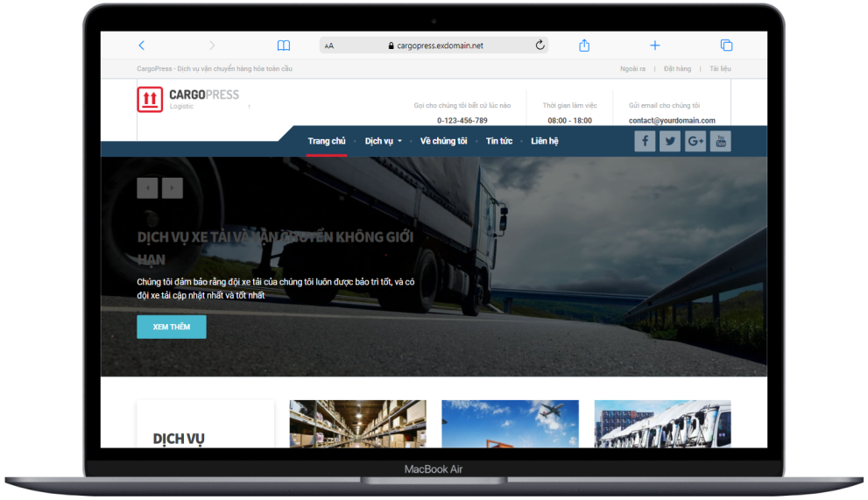Open the Google Plus social icon
The height and width of the screenshot is (500, 868).
695,141
